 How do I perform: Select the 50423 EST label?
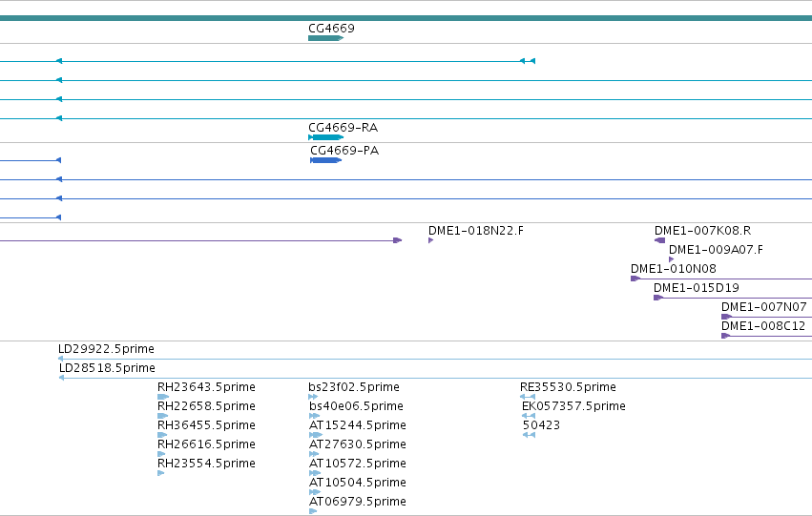coord(542,425)
